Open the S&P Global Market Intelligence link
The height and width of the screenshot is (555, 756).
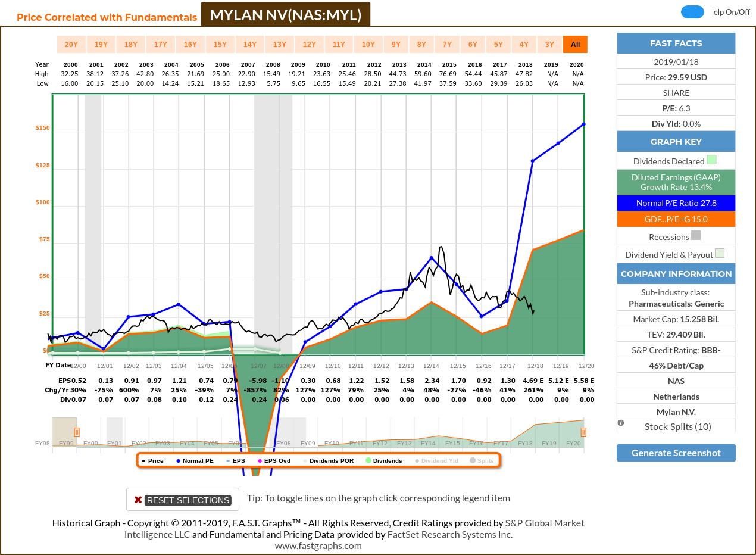tap(543, 523)
